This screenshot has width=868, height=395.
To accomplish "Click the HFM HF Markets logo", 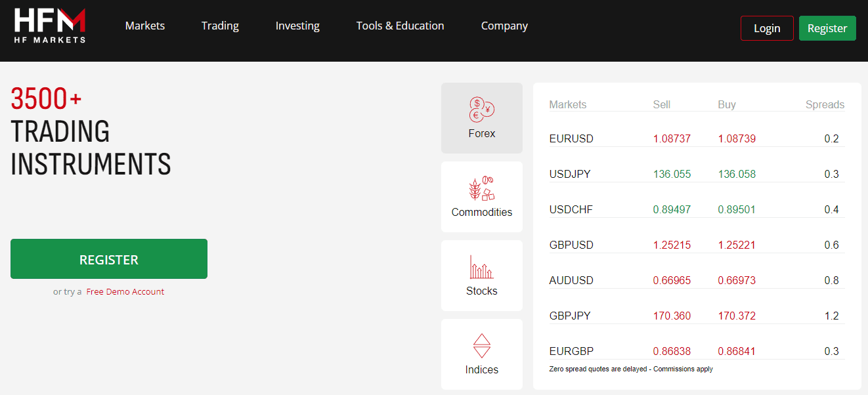I will click(50, 26).
